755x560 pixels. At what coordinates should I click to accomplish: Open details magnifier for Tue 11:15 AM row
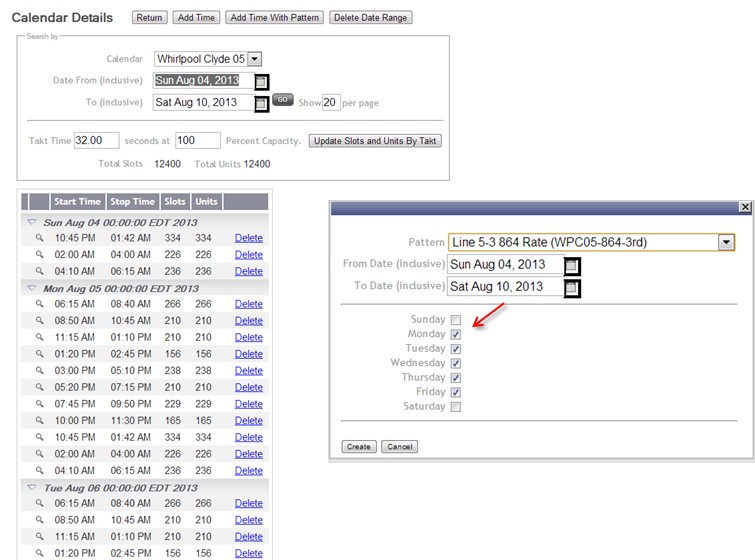(x=39, y=536)
